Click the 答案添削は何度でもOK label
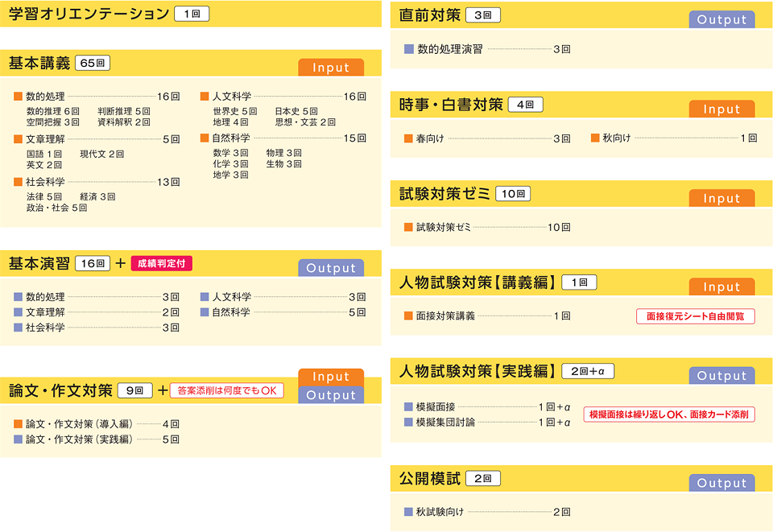This screenshot has width=773, height=532. point(226,390)
